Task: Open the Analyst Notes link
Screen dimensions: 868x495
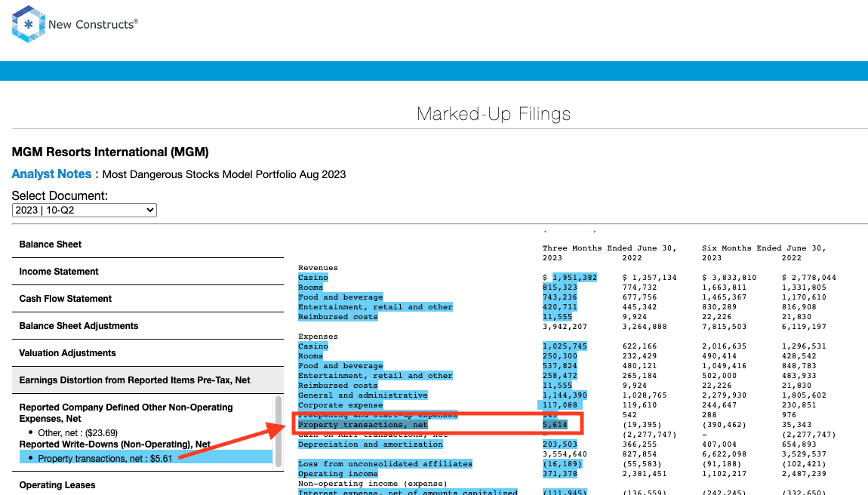Action: (x=55, y=174)
